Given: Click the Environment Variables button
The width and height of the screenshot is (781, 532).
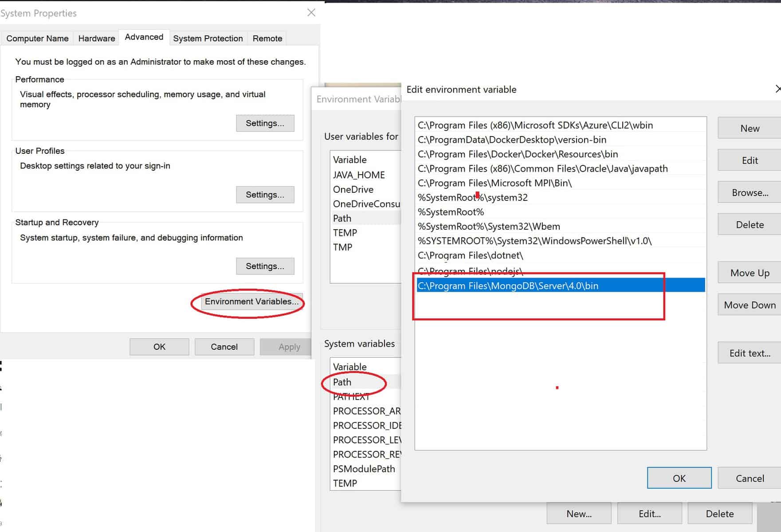Looking at the screenshot, I should (251, 301).
